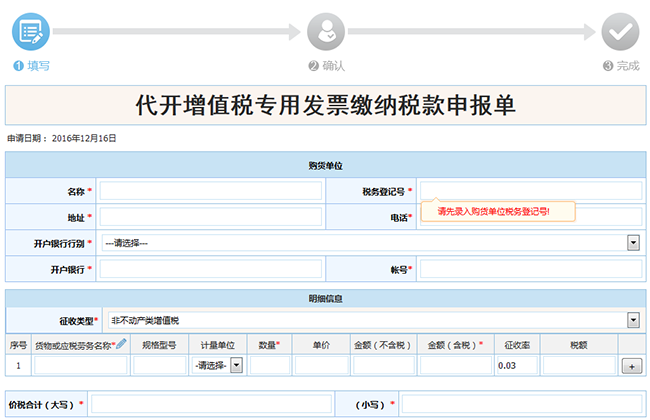Click the 确认 step person icon
Screen dimensions: 650x420
point(325,31)
